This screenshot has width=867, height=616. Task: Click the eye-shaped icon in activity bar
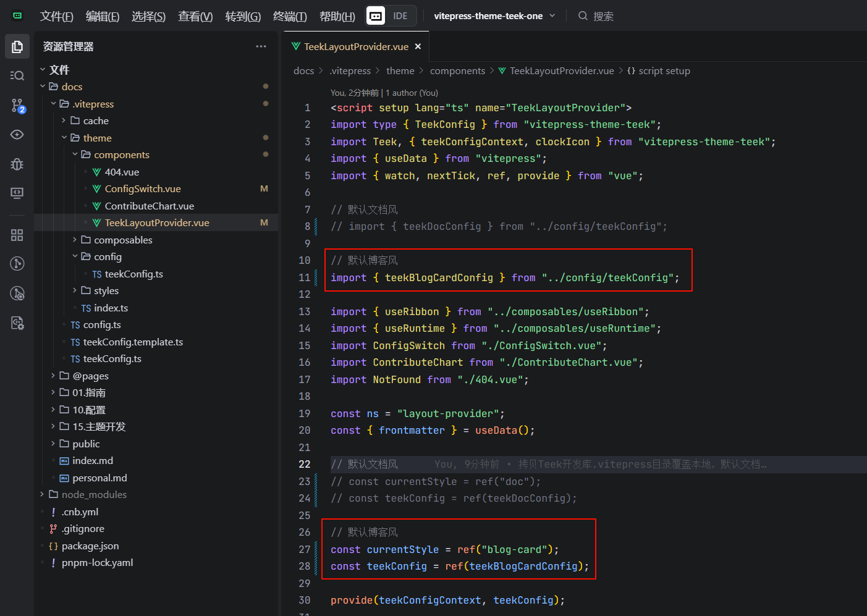click(17, 135)
